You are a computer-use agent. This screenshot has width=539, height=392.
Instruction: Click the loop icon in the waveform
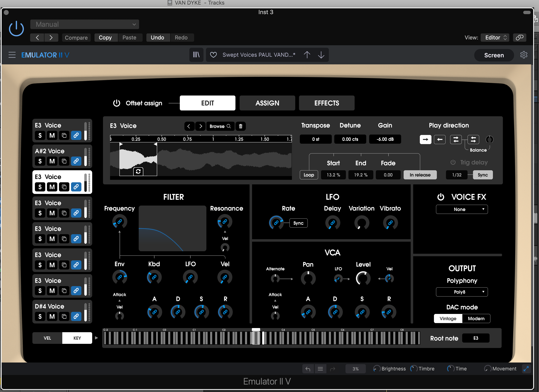[x=138, y=171]
